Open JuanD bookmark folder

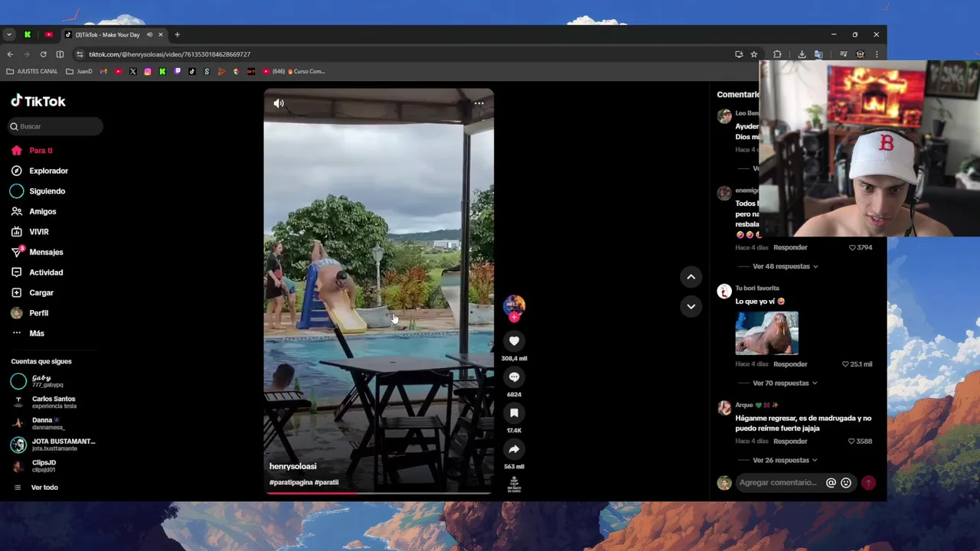point(80,71)
